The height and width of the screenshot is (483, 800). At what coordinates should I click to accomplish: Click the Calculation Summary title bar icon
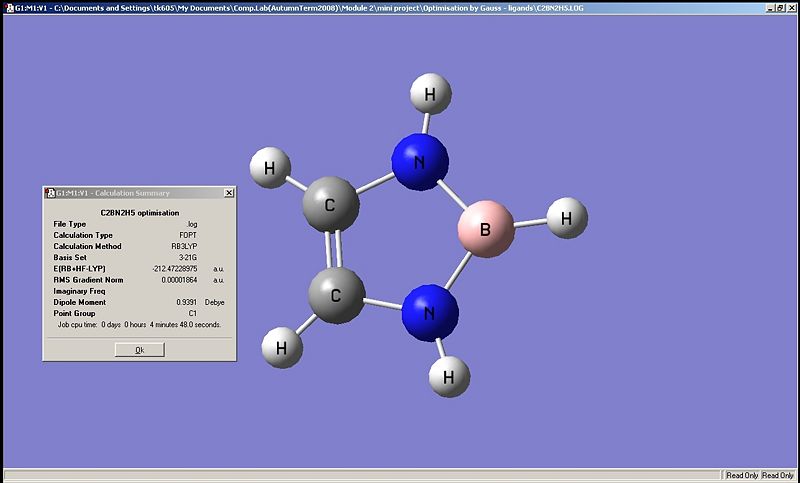point(50,193)
